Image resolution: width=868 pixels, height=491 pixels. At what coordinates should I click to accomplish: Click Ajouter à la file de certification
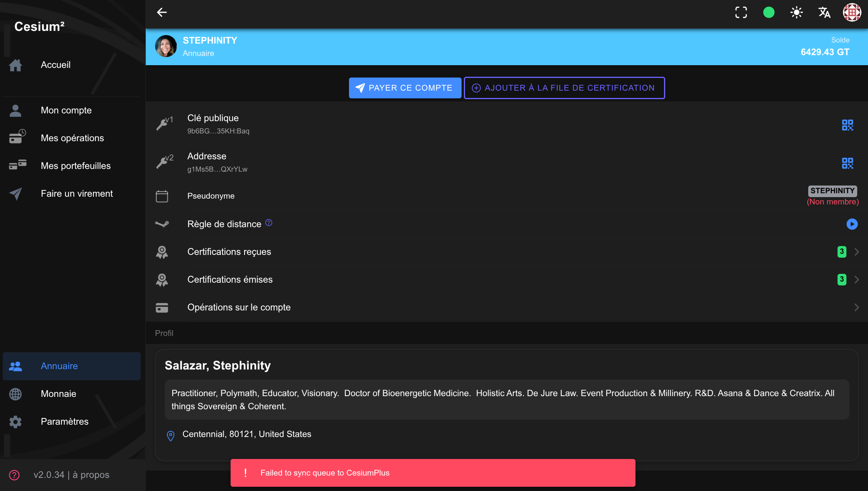pyautogui.click(x=564, y=88)
